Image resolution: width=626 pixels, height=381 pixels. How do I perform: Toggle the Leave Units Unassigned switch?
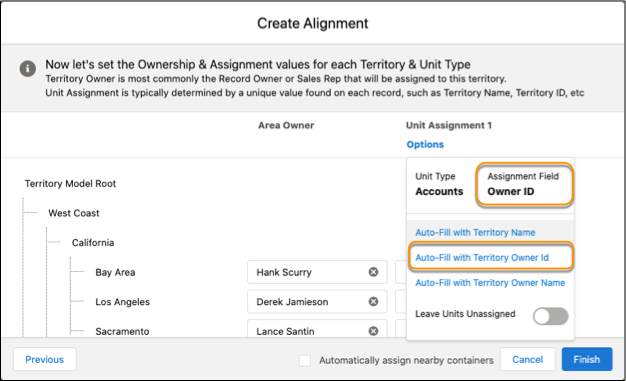click(551, 316)
